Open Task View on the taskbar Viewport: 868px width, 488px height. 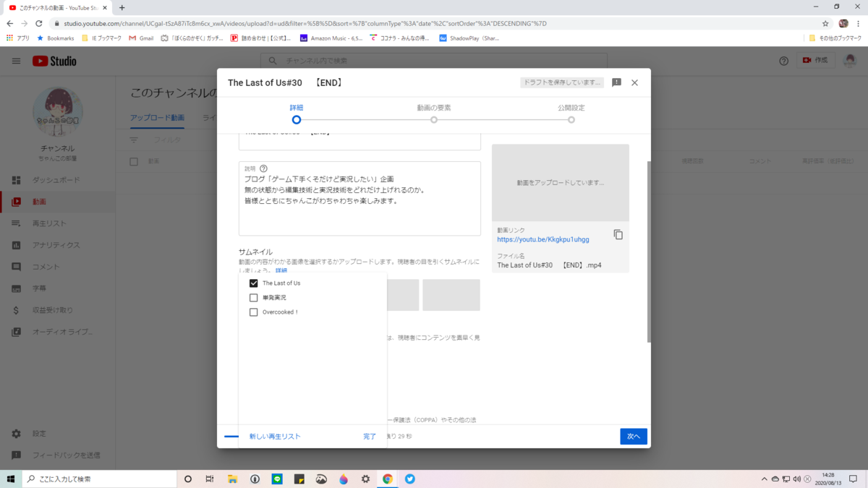pyautogui.click(x=210, y=479)
